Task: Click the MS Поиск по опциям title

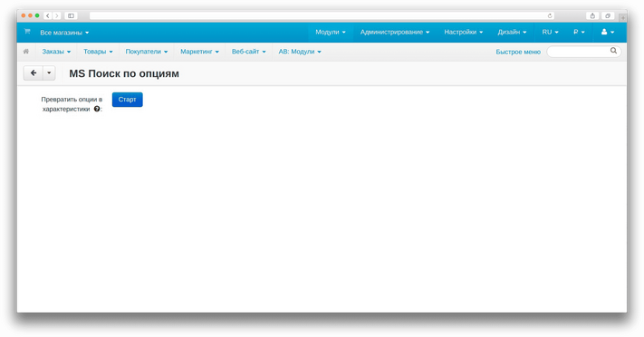Action: [124, 73]
